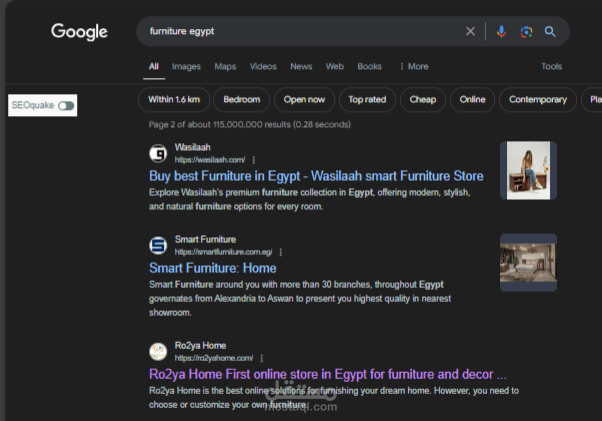
Task: Click the Google logo
Action: pos(80,32)
